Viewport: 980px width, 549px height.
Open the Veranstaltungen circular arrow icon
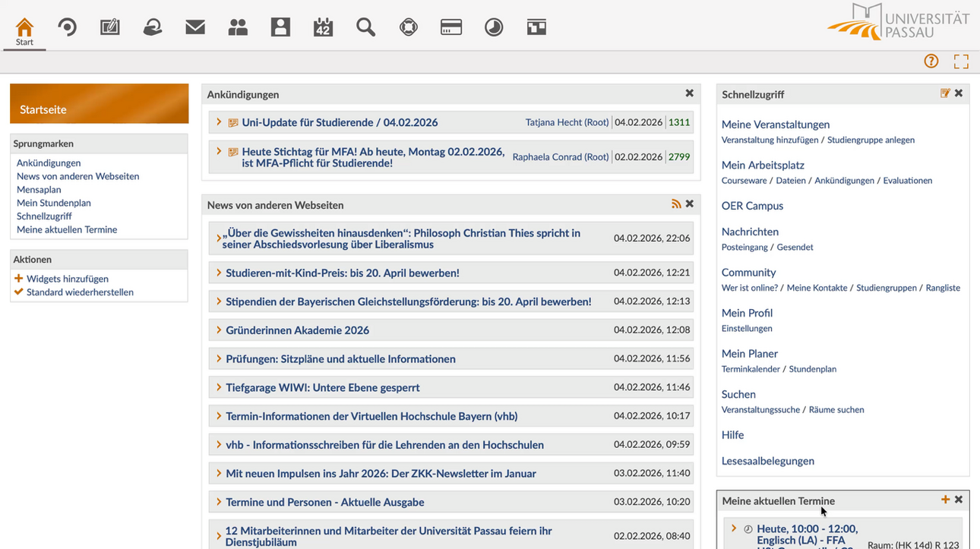(68, 27)
